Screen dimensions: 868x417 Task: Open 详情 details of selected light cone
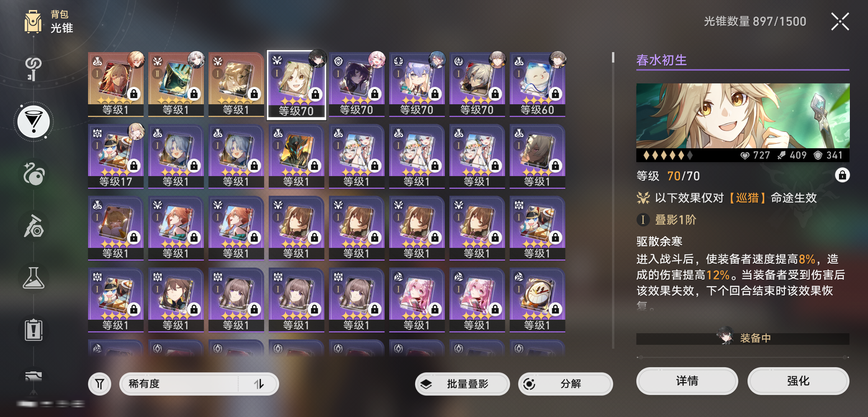coord(687,381)
